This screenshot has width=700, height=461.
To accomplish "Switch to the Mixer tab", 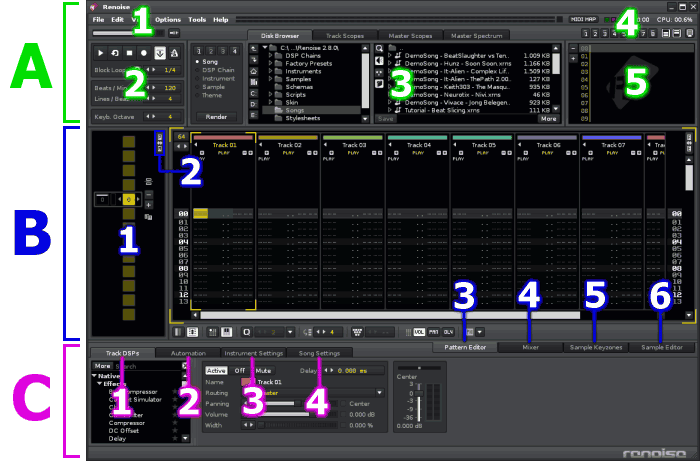I will coord(530,347).
